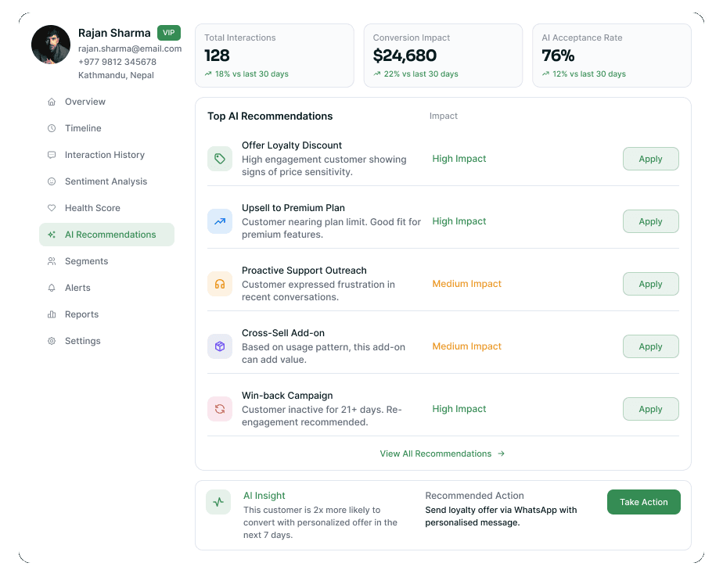Click the Reports bar chart icon
This screenshot has height=588, width=723.
pyautogui.click(x=52, y=315)
